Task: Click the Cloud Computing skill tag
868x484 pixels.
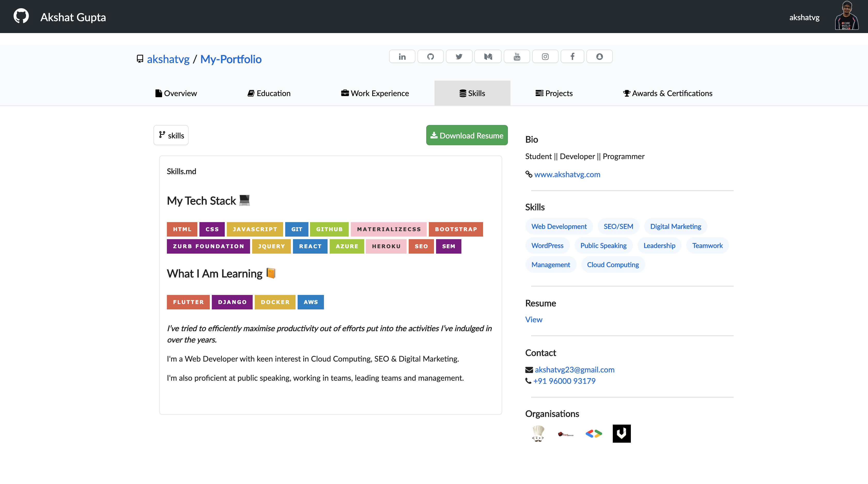Action: pyautogui.click(x=613, y=265)
